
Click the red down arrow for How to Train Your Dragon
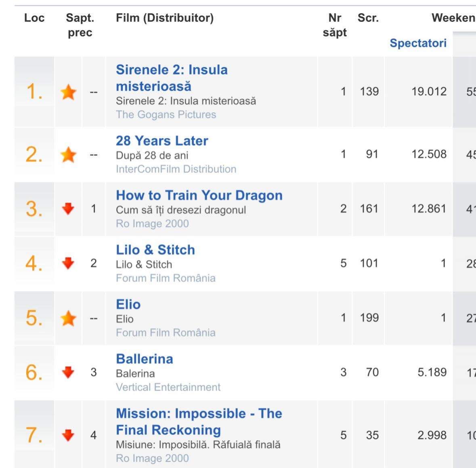point(68,209)
